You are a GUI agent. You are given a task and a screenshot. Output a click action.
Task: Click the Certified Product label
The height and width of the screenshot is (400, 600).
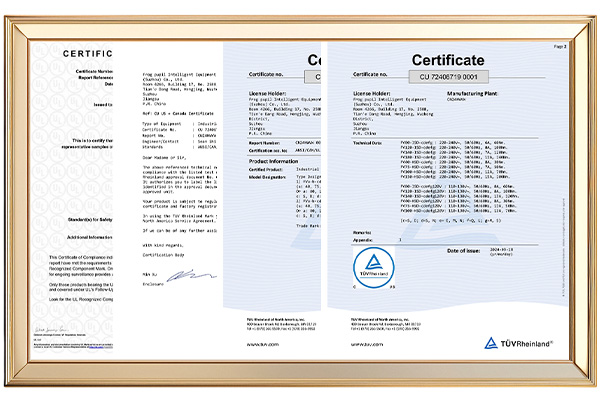point(266,167)
